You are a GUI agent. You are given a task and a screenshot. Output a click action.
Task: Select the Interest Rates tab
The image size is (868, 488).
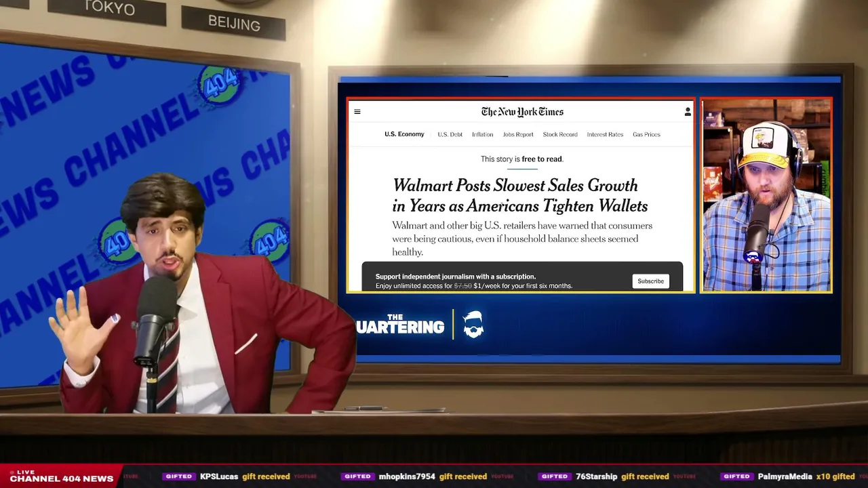point(605,134)
